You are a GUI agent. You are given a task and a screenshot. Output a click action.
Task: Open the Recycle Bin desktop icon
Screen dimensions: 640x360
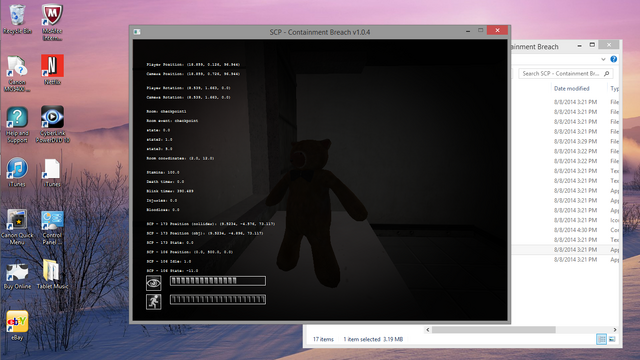click(17, 19)
